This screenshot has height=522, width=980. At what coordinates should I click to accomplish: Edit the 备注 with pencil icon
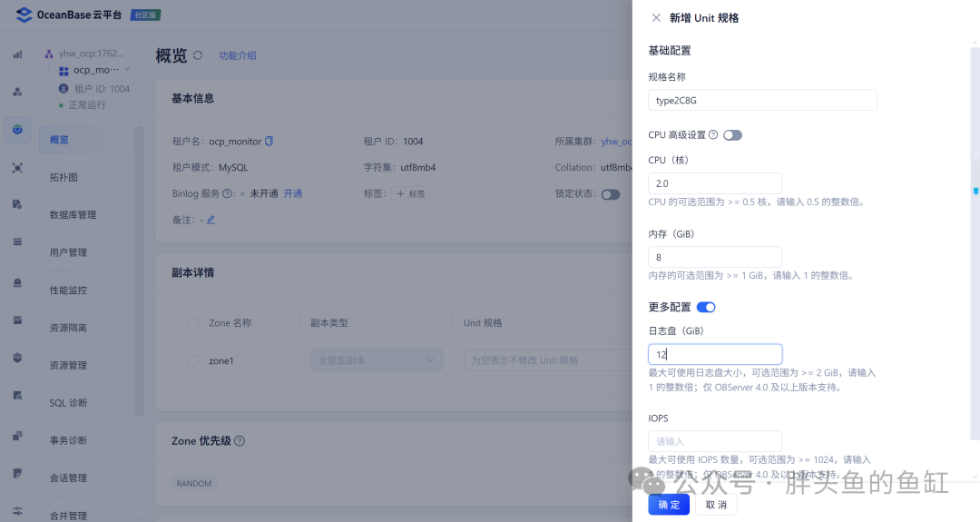click(211, 220)
